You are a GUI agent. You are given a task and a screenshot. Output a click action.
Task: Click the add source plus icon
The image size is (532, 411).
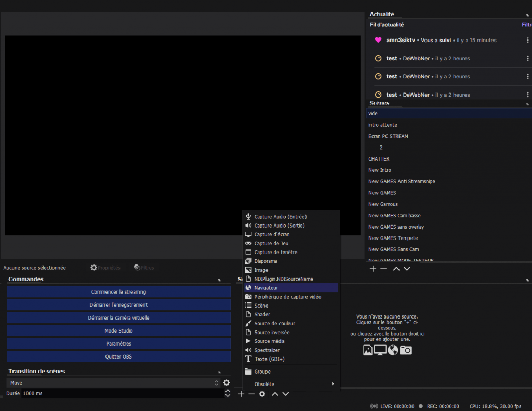pos(241,394)
